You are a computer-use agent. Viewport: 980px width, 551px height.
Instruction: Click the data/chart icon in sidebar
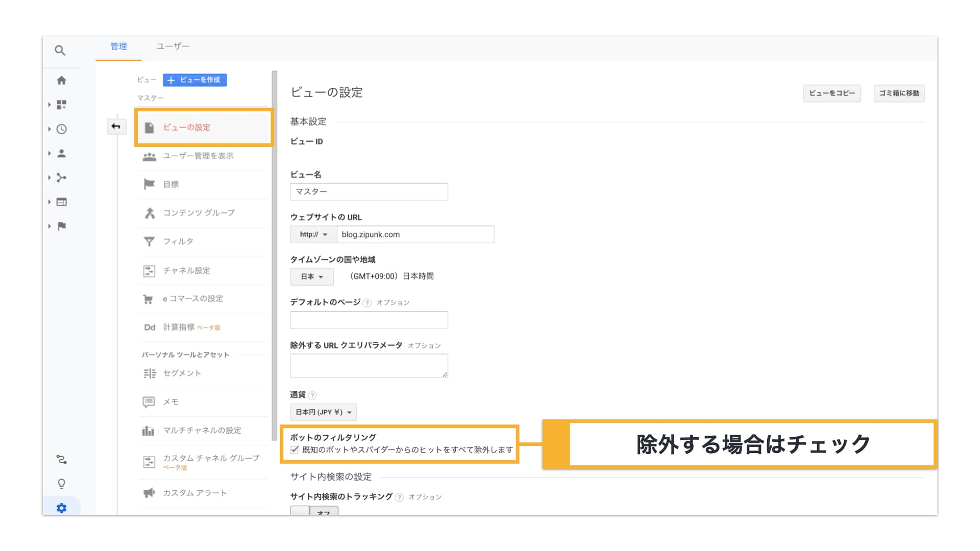click(61, 202)
